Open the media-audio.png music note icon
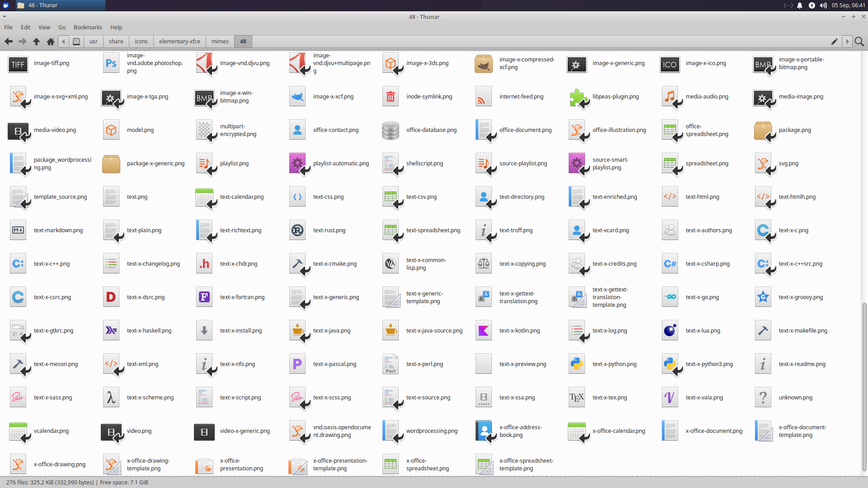Image resolution: width=868 pixels, height=488 pixels. coord(670,96)
